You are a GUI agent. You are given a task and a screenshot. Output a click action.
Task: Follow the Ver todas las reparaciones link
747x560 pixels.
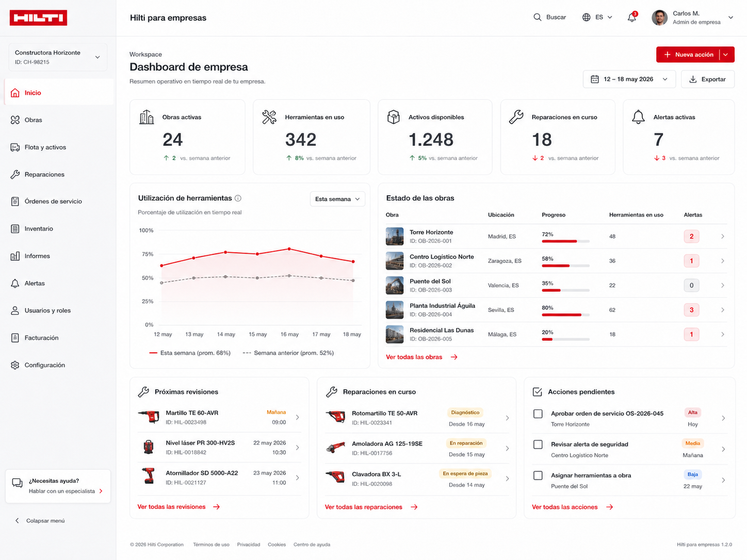[371, 507]
